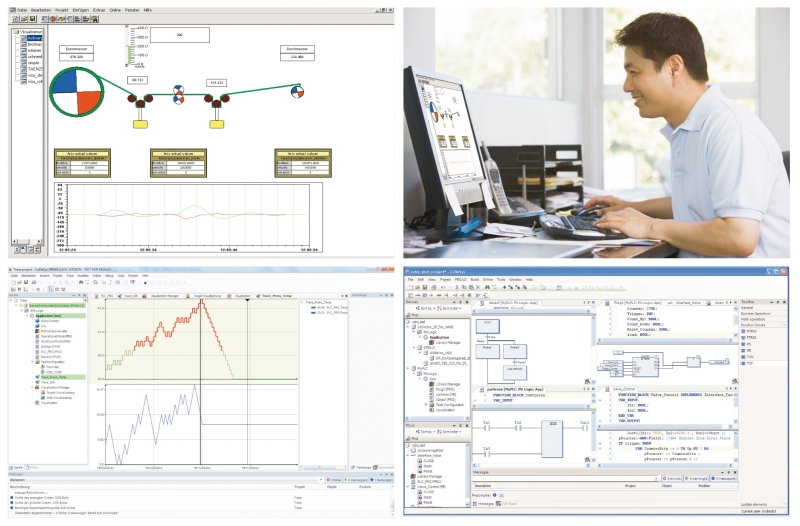Select Bibliotheksverwalter in the Trace project tree

coord(54,331)
